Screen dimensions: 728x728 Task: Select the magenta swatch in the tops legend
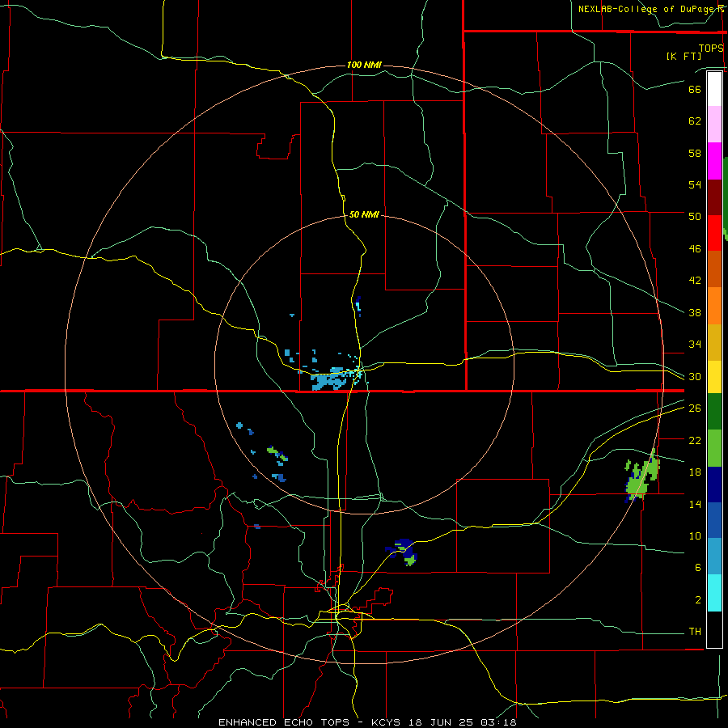click(x=714, y=161)
